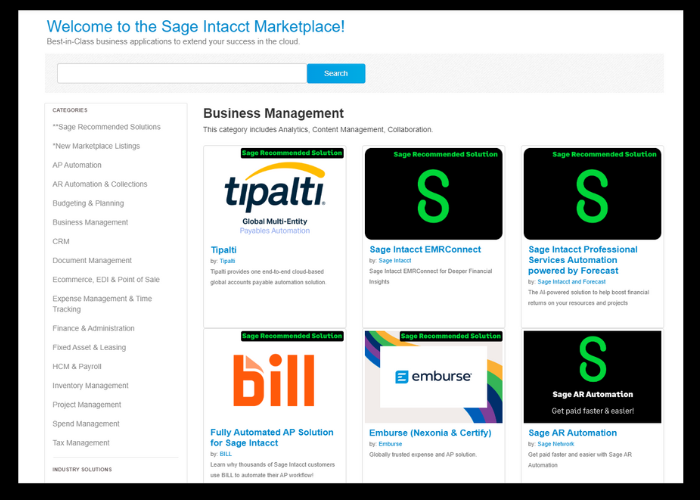Open Inventory Management category

[90, 385]
